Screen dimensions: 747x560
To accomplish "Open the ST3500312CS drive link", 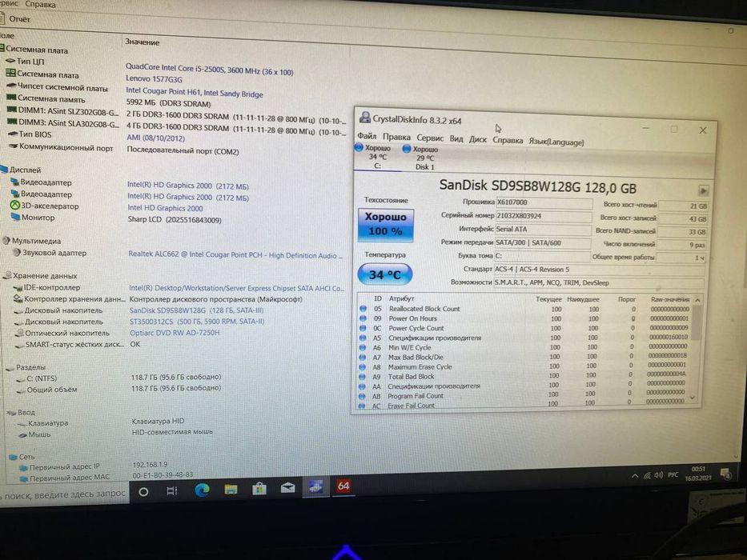I will 197,322.
